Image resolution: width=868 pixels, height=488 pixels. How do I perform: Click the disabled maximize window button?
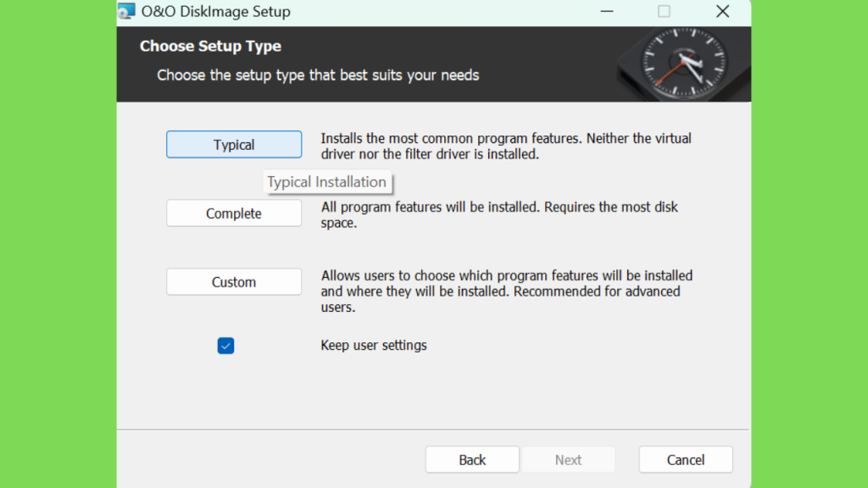(x=664, y=11)
